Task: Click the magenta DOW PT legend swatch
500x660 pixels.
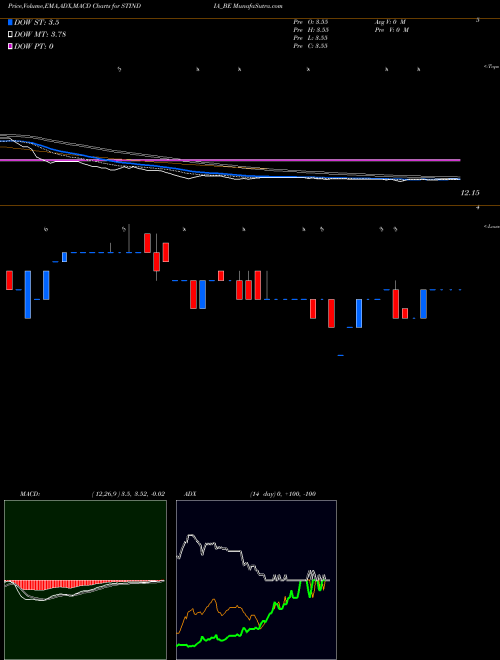Action: pos(10,46)
